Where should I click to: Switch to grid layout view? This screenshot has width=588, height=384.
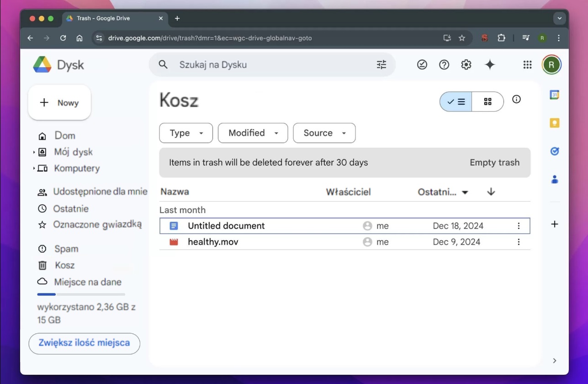(487, 101)
